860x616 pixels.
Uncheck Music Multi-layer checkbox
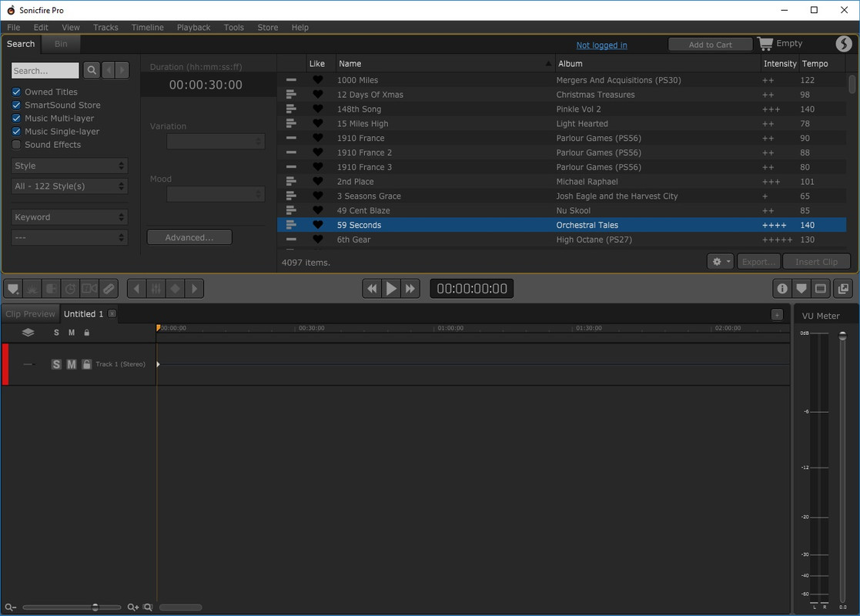pos(16,118)
